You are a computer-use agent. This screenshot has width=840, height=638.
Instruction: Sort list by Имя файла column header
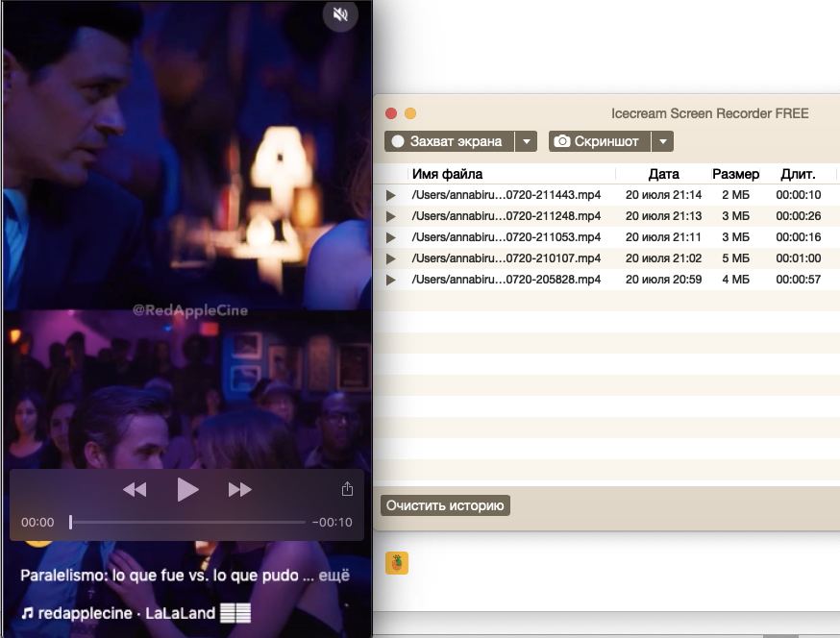click(447, 174)
